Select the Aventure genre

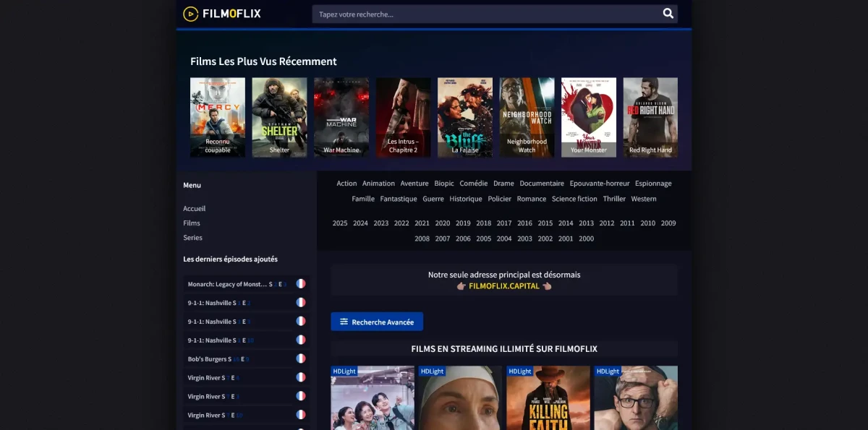(414, 184)
